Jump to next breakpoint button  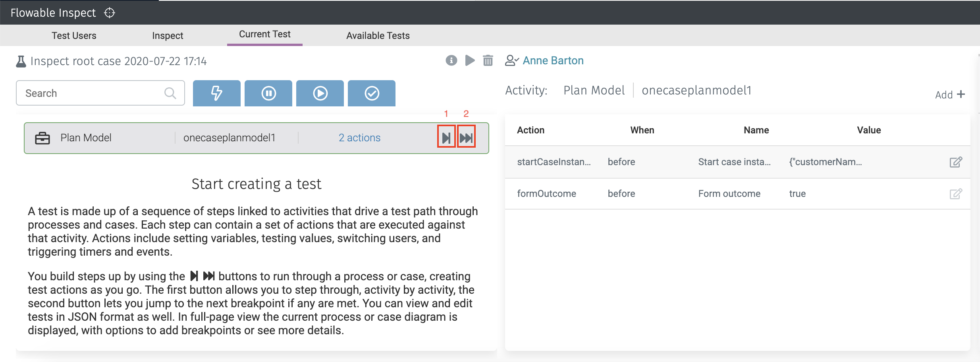pyautogui.click(x=466, y=138)
